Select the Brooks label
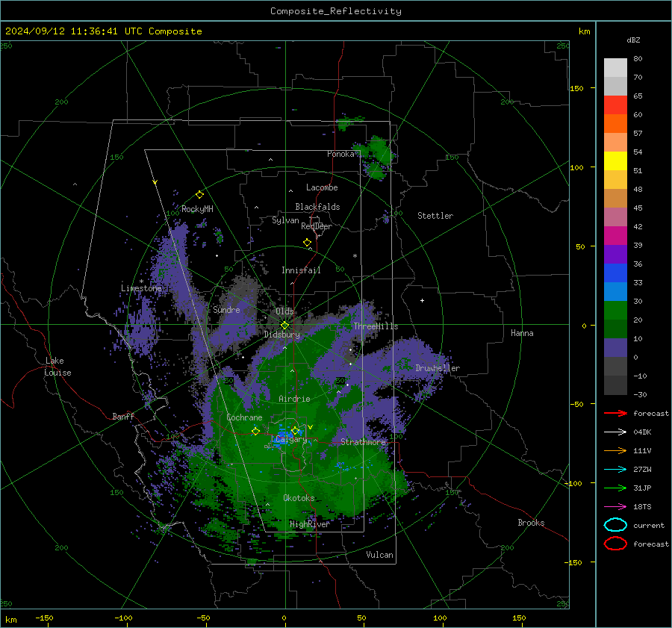The width and height of the screenshot is (672, 628). [531, 523]
